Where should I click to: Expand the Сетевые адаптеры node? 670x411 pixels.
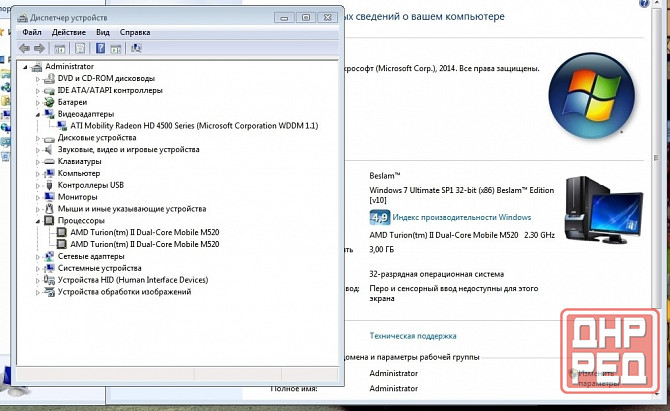click(38, 256)
